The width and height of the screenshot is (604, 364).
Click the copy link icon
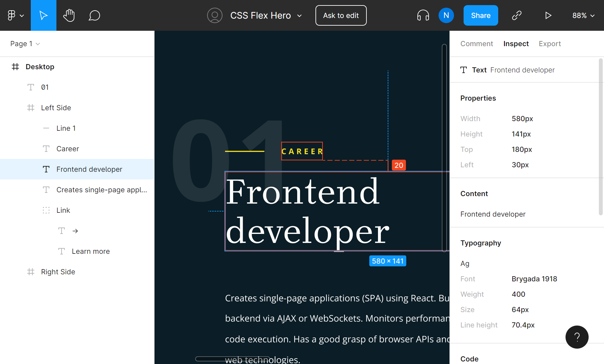(516, 15)
